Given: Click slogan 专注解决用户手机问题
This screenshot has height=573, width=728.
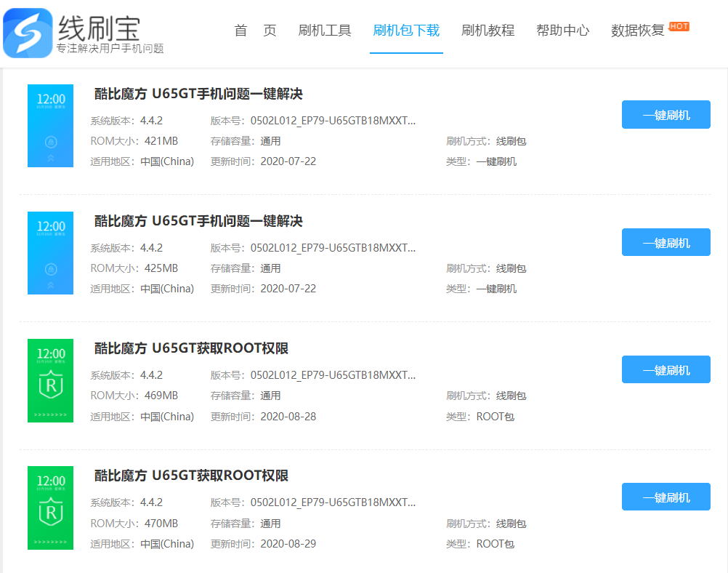Looking at the screenshot, I should [110, 48].
